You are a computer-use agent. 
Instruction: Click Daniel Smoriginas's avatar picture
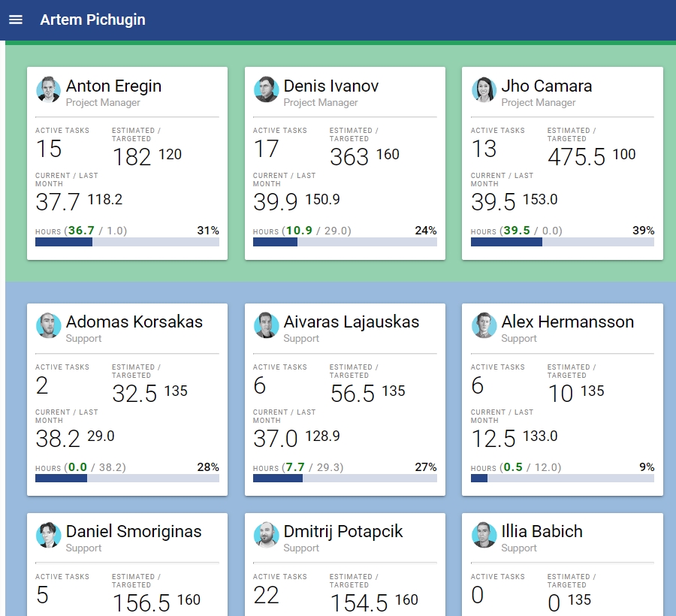(x=49, y=535)
